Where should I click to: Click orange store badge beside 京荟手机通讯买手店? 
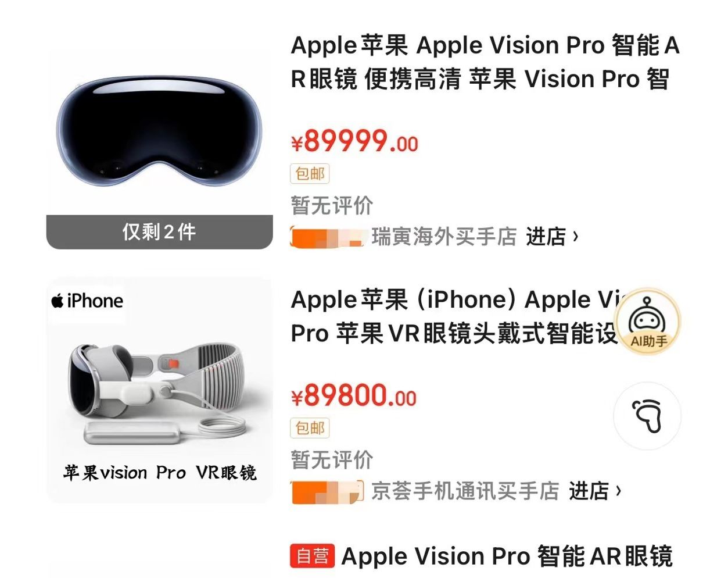click(328, 491)
